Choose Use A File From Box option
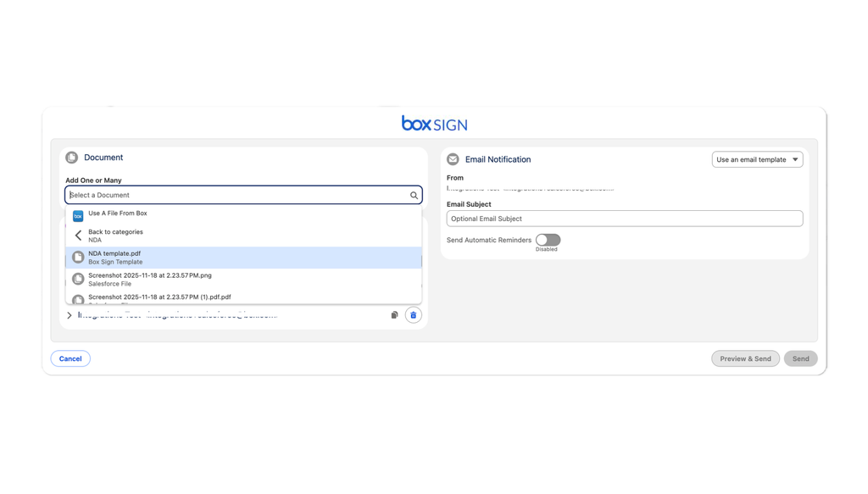868x494 pixels. click(243, 215)
